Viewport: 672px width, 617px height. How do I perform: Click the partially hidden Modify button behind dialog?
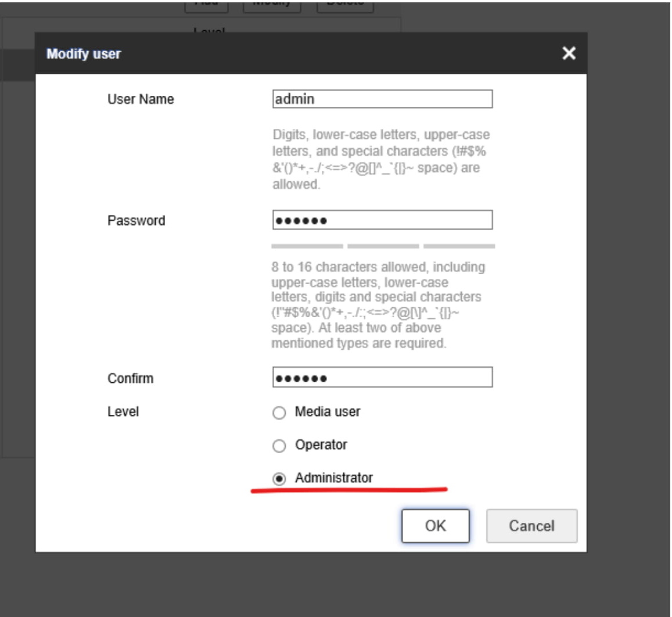tap(272, 5)
